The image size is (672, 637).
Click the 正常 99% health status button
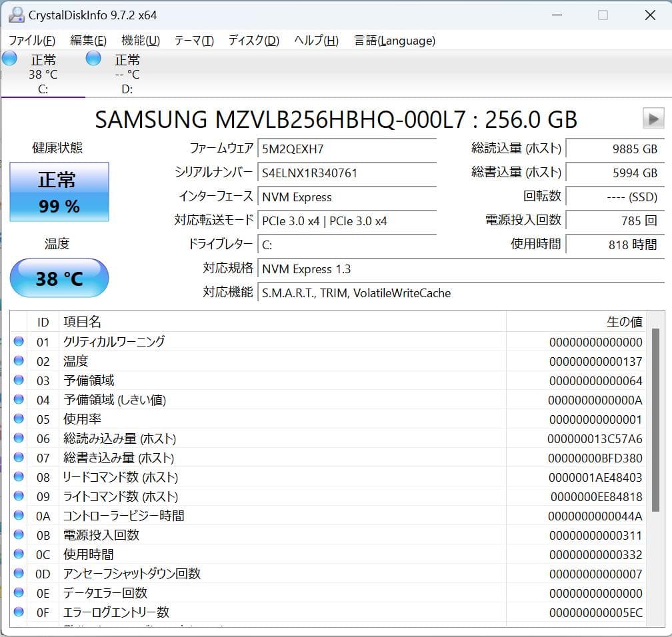tap(59, 192)
